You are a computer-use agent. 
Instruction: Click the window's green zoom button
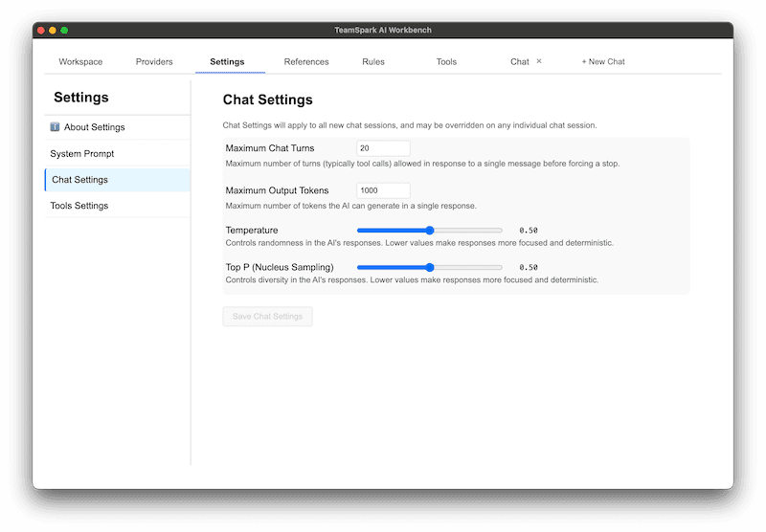[64, 31]
